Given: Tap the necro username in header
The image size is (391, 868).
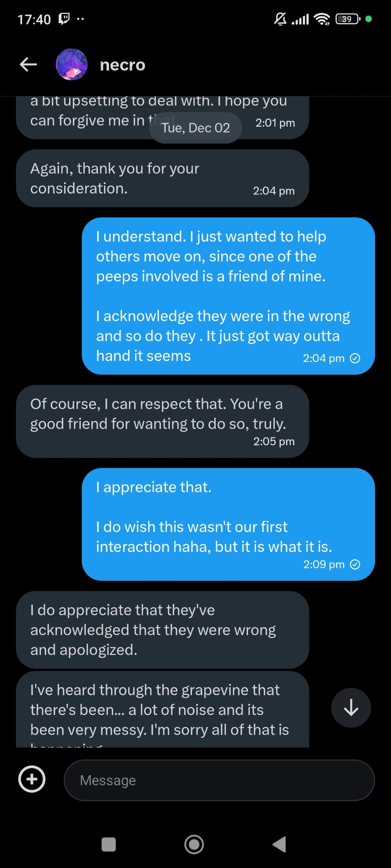Looking at the screenshot, I should [123, 65].
